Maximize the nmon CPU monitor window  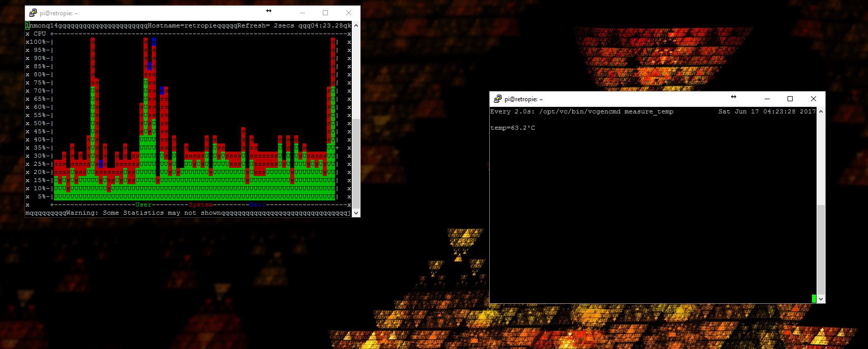325,13
